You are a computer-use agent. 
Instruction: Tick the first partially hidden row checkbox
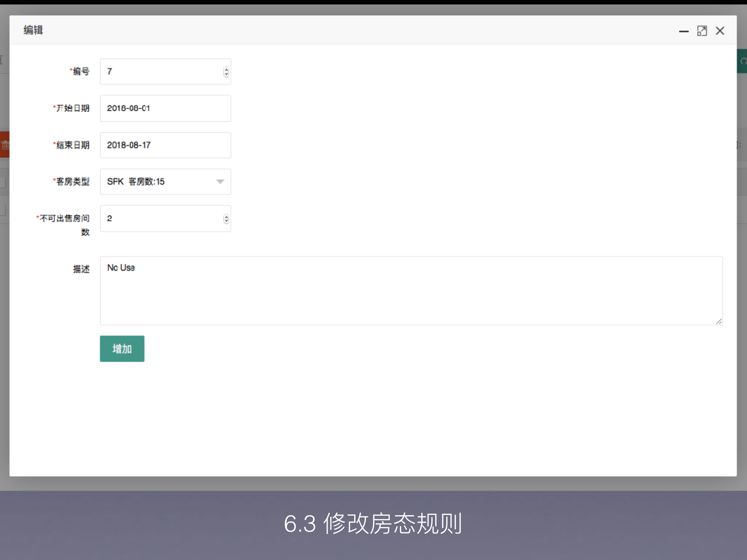[3, 183]
